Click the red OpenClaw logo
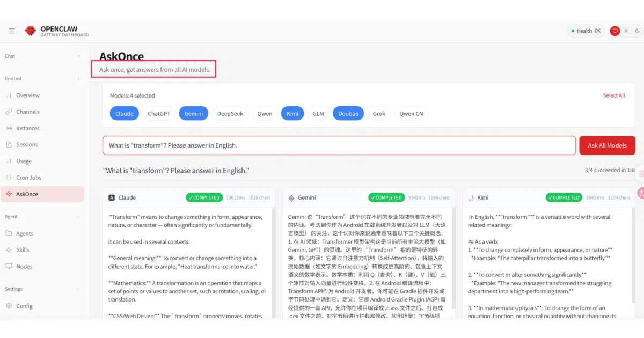The width and height of the screenshot is (644, 338). coord(31,31)
